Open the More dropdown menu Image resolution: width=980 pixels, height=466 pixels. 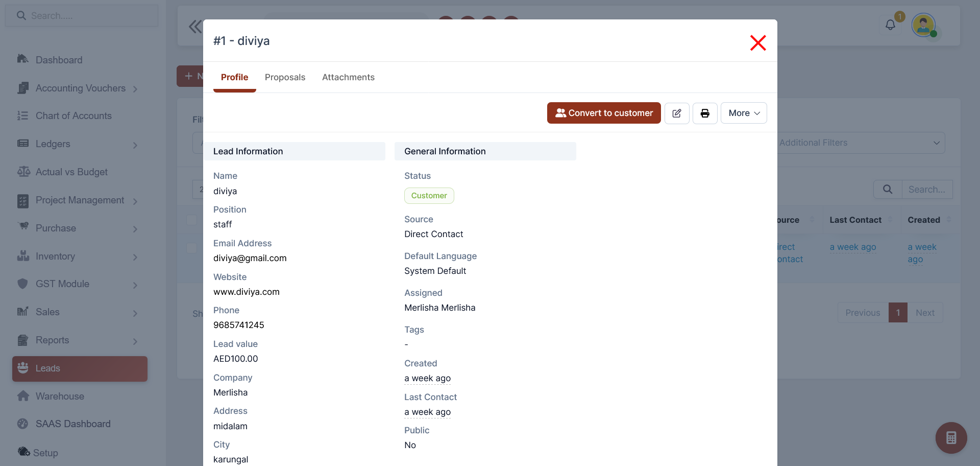click(744, 113)
